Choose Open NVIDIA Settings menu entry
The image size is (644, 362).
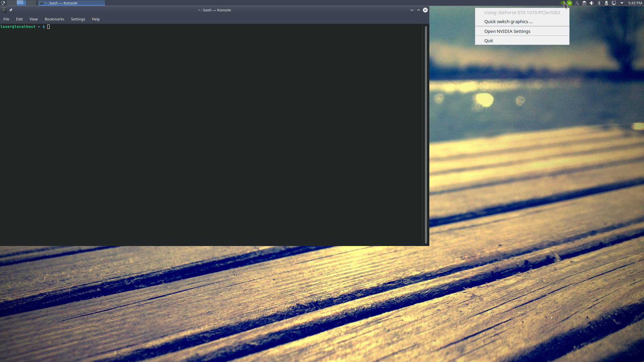[x=522, y=31]
